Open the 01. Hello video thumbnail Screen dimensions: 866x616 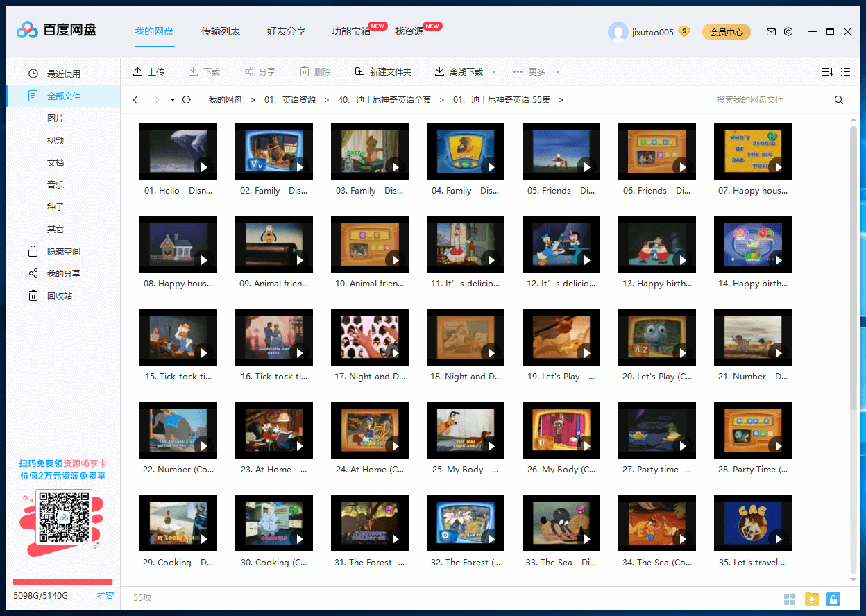click(x=178, y=151)
